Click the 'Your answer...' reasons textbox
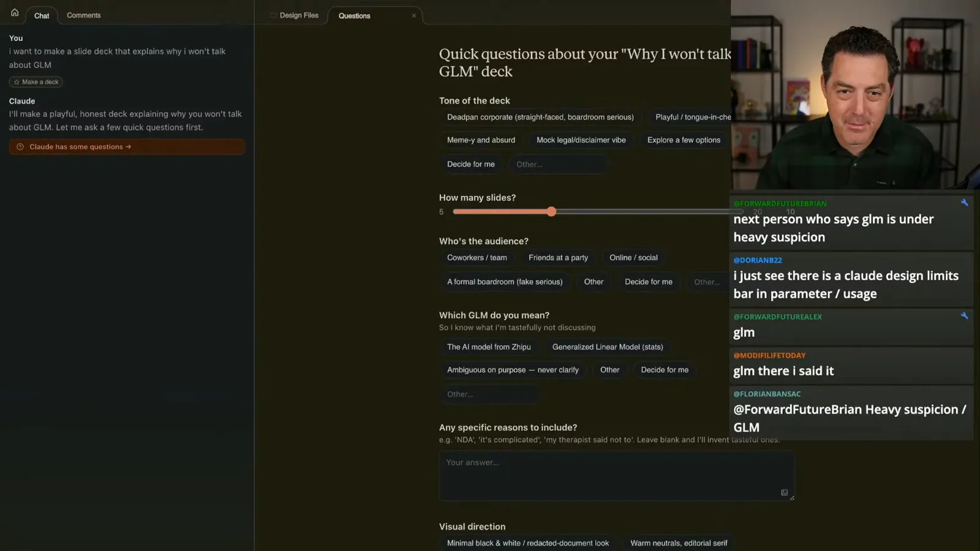The image size is (980, 551). point(617,476)
